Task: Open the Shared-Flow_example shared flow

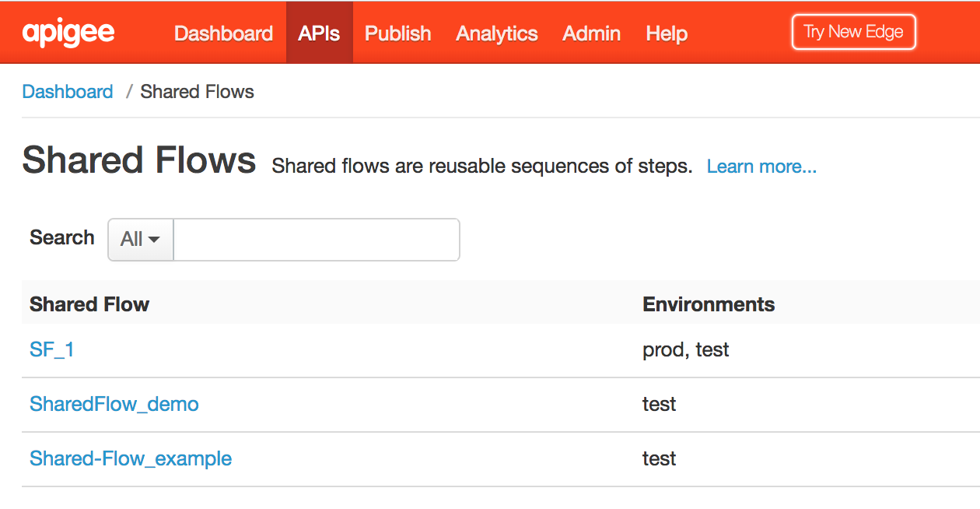Action: [131, 459]
